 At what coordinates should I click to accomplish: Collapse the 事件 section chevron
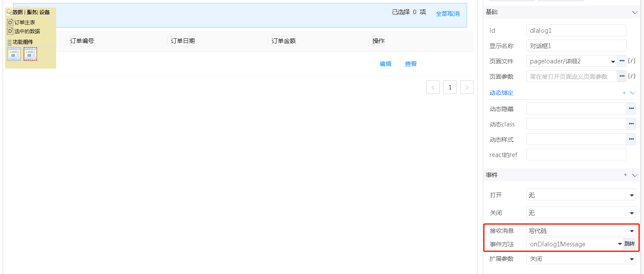(x=635, y=175)
